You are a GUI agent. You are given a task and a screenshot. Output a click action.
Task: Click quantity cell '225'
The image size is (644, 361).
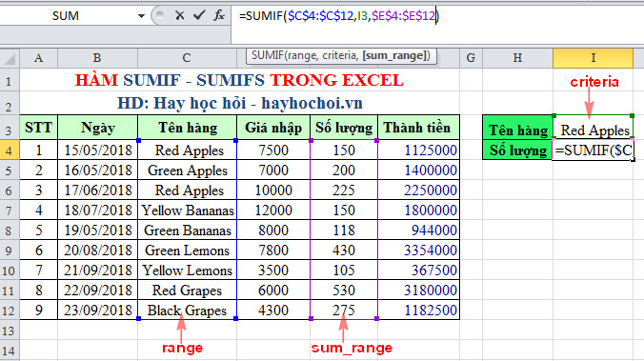[x=344, y=191]
